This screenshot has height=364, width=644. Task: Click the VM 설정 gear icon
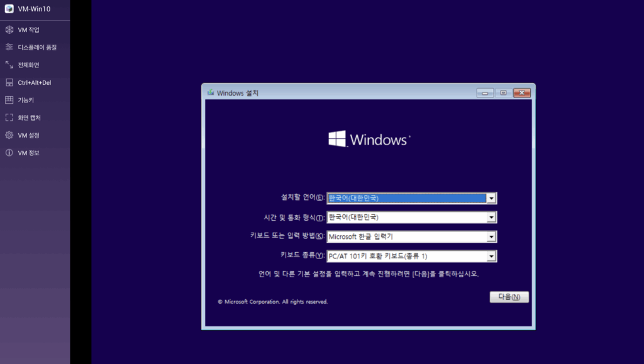pos(9,135)
